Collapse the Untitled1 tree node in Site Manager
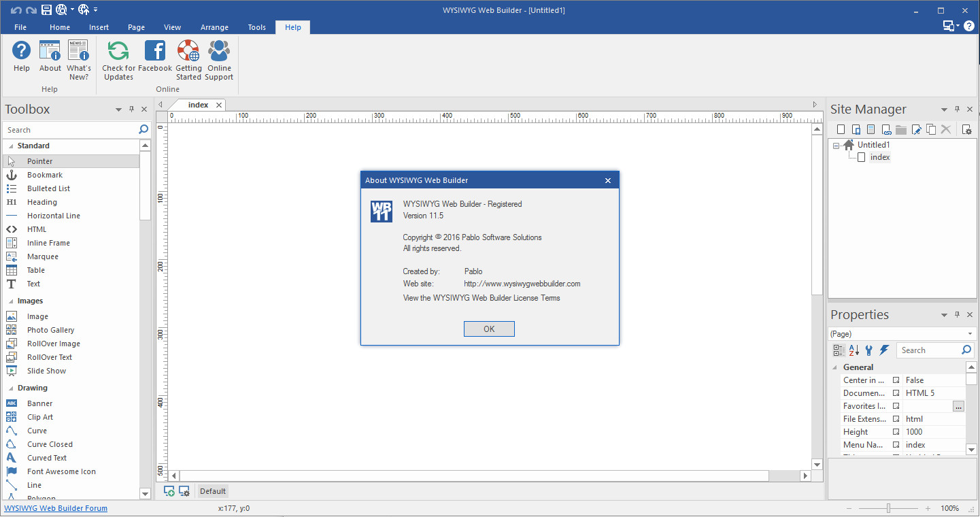This screenshot has height=517, width=980. (836, 145)
